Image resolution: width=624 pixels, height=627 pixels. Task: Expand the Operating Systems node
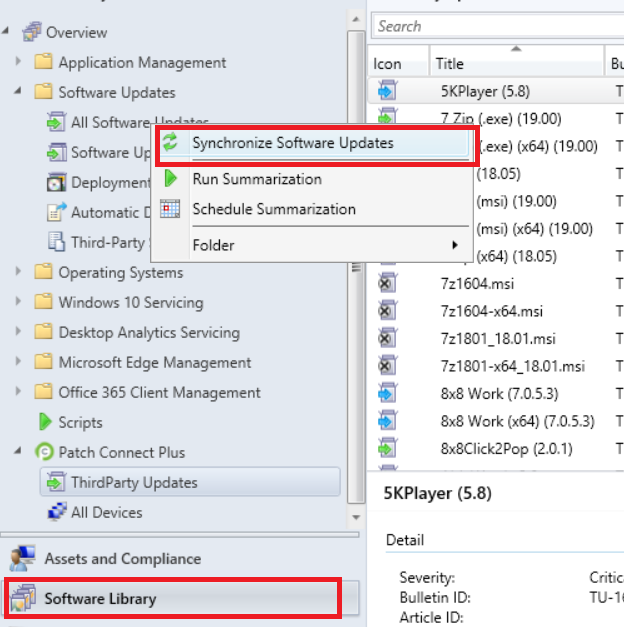point(18,271)
